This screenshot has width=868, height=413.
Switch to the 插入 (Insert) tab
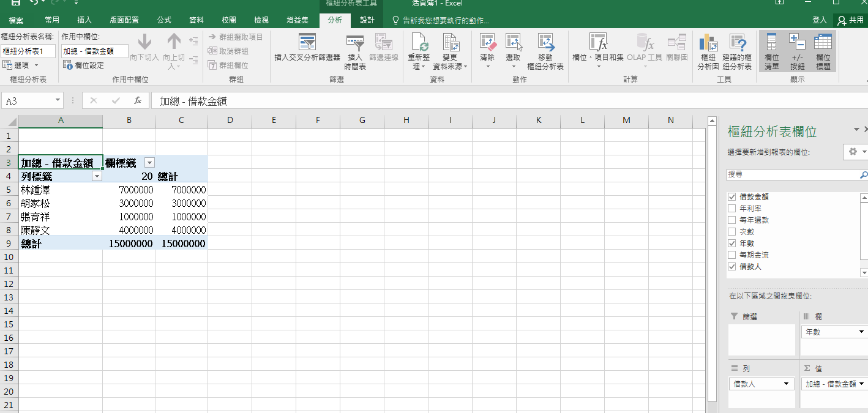click(85, 20)
